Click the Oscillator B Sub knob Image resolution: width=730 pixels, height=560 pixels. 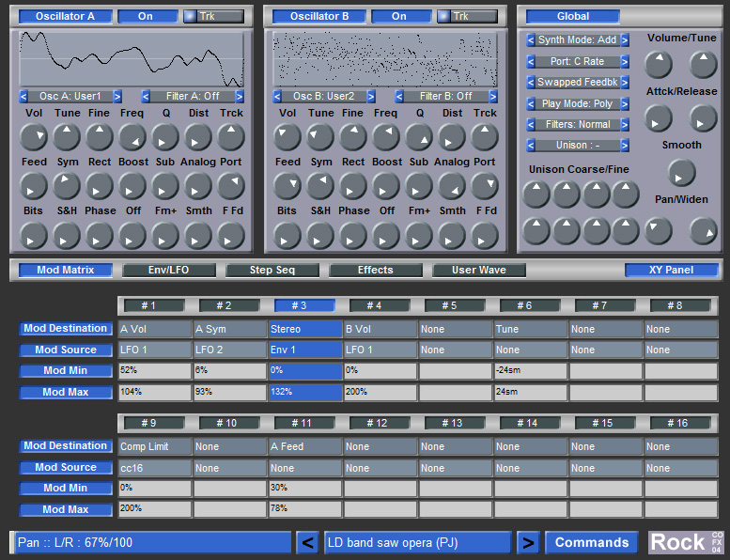click(419, 186)
